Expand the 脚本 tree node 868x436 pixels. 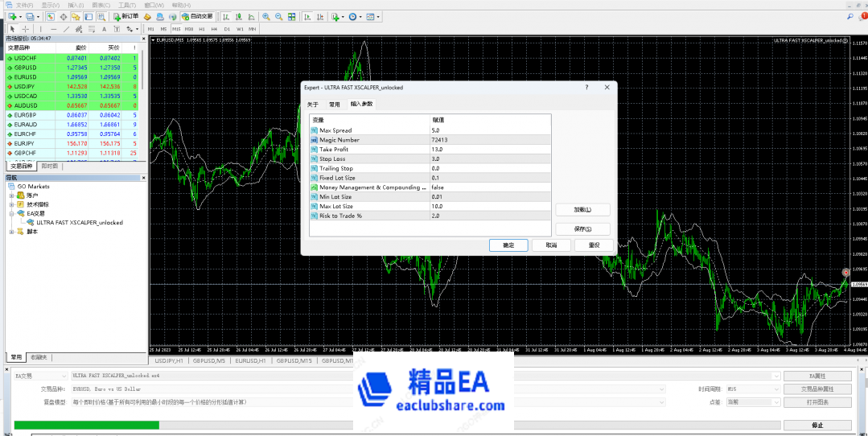(12, 232)
